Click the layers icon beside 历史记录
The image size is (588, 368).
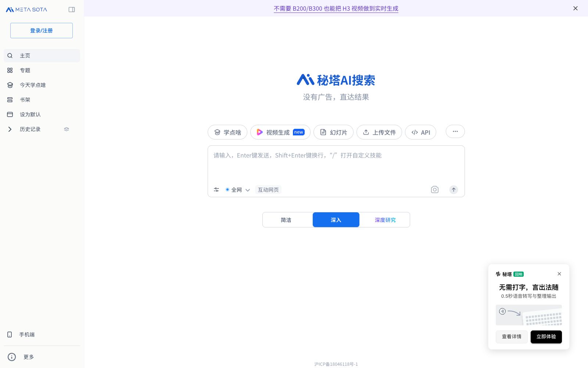(67, 129)
